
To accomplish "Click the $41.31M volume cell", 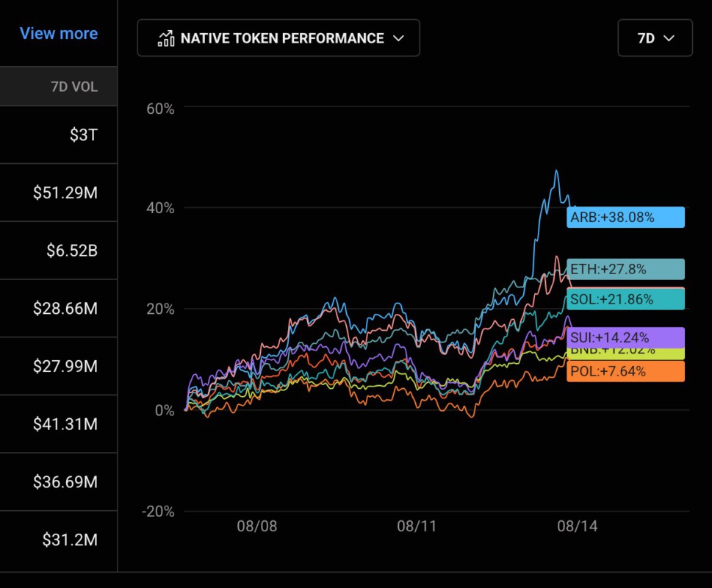I will pyautogui.click(x=65, y=424).
